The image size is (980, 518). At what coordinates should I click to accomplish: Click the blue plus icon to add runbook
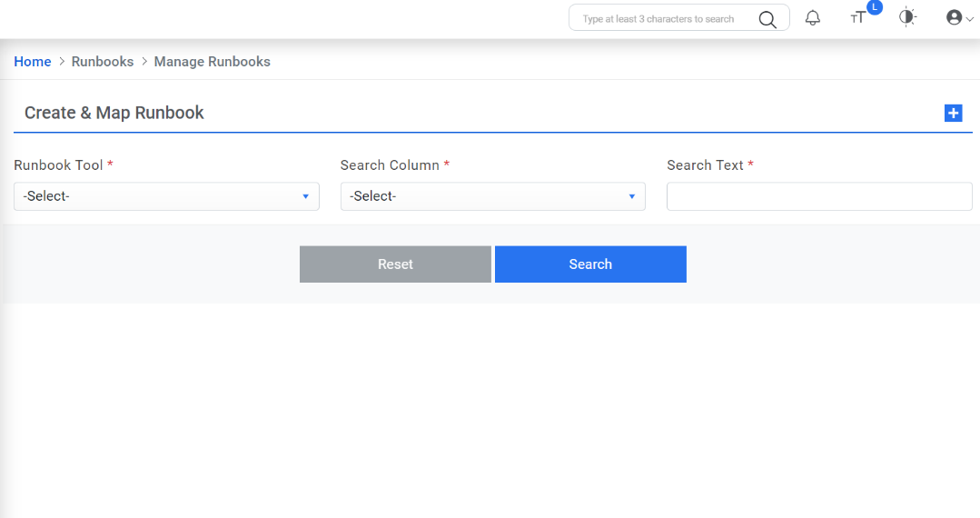point(953,113)
